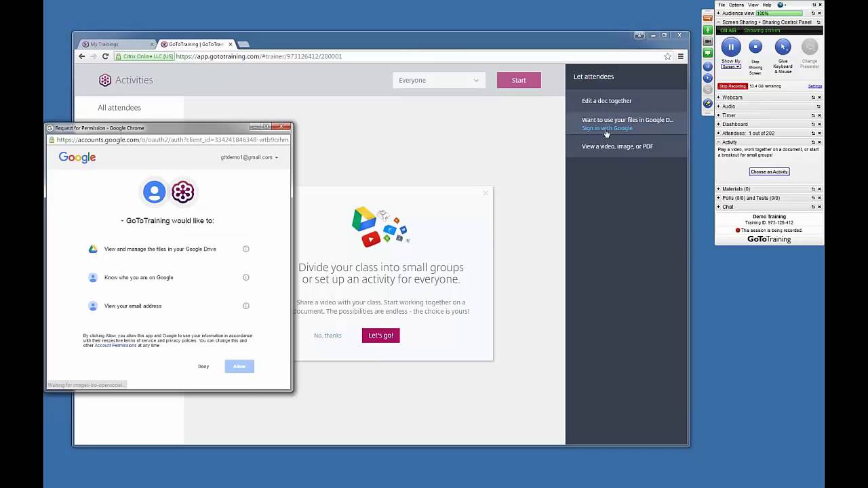Open the Chrome hamburger menu

click(681, 56)
